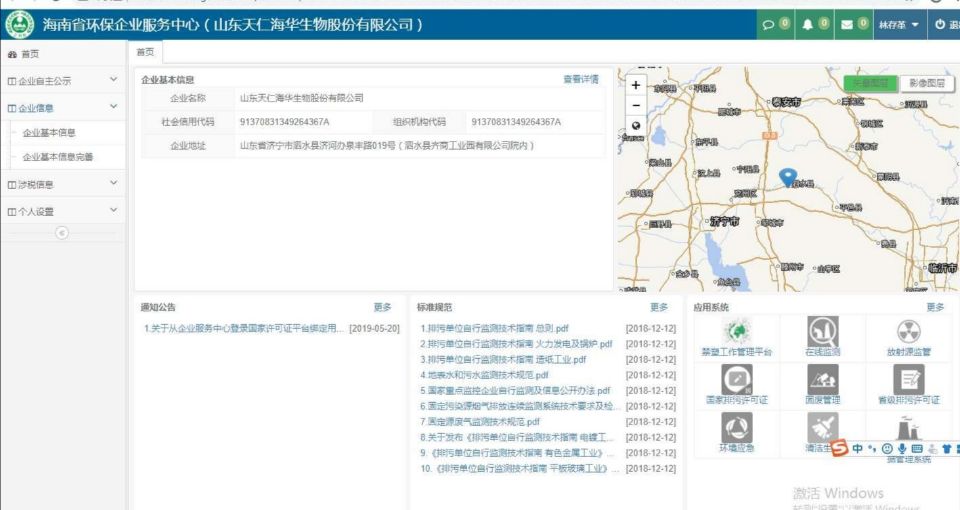960x510 pixels.
Task: Open 5.国家重点监控企业自行监测及信息公开办法.pdf
Action: (516, 391)
